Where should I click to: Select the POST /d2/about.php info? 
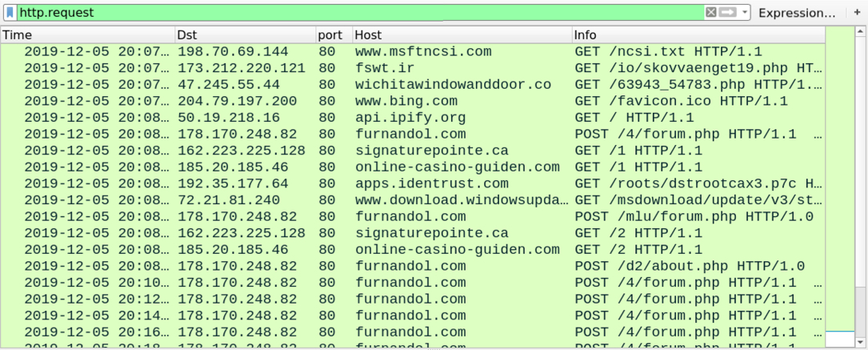[689, 266]
